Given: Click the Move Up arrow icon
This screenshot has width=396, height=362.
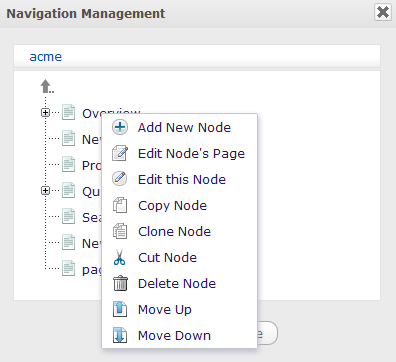Looking at the screenshot, I should pyautogui.click(x=120, y=309).
